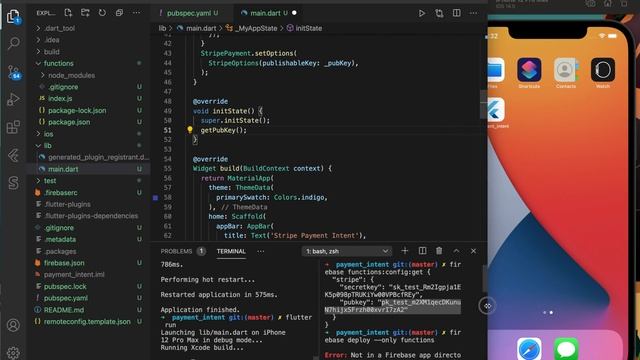Open the Search view in activity bar
The image size is (640, 360).
click(x=13, y=43)
